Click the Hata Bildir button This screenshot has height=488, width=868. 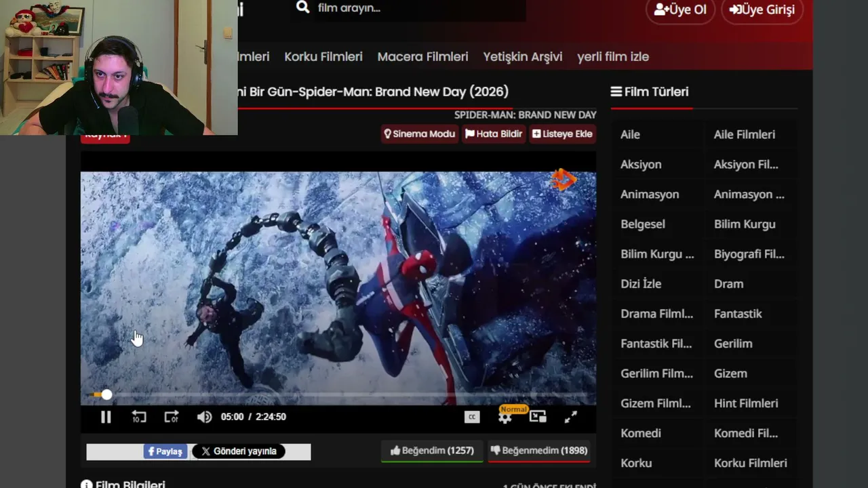[x=494, y=134]
